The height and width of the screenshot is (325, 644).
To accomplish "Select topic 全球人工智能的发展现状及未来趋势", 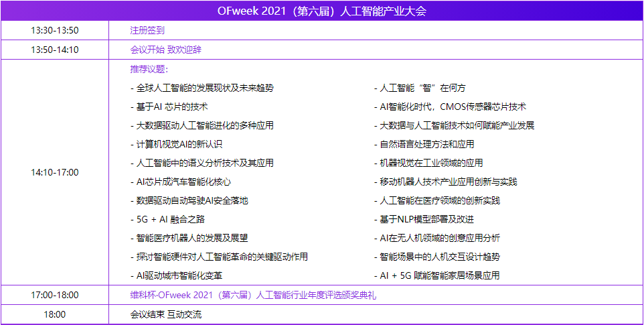I will point(202,88).
